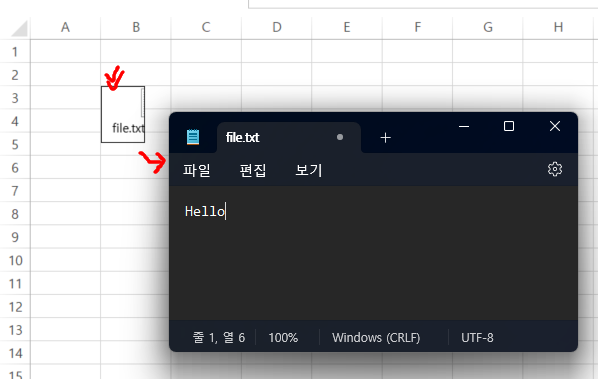
Task: Click the UTF-8 encoding status entry
Action: point(477,337)
